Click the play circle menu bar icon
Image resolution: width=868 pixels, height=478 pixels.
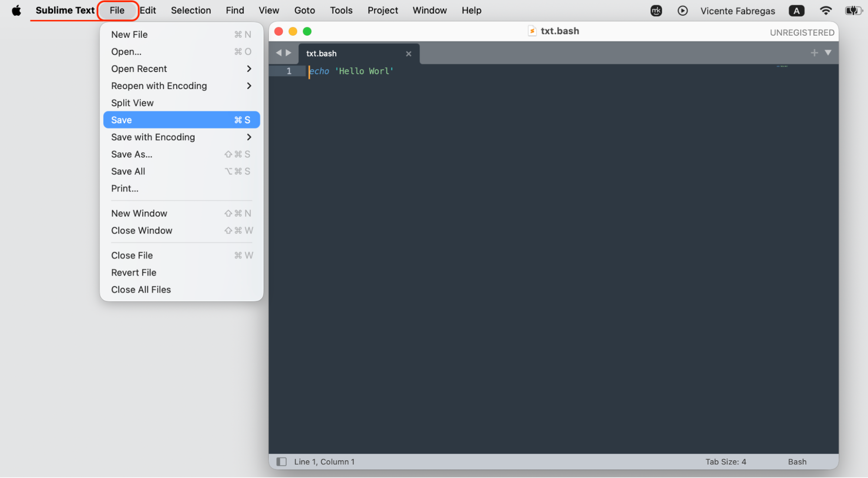[x=683, y=11]
